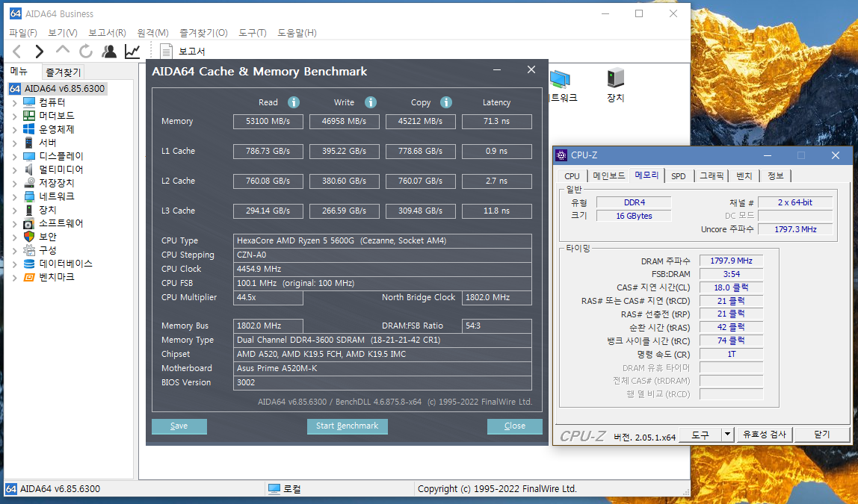
Task: Open the 파일(F) menu
Action: coord(23,33)
